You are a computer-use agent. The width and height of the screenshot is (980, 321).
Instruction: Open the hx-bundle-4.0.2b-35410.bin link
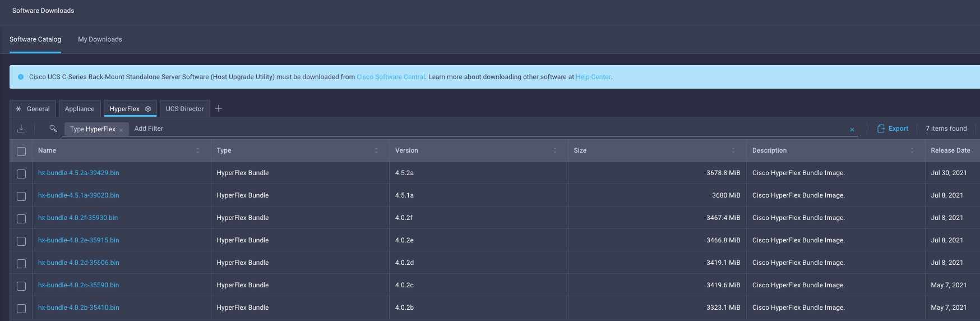(78, 308)
